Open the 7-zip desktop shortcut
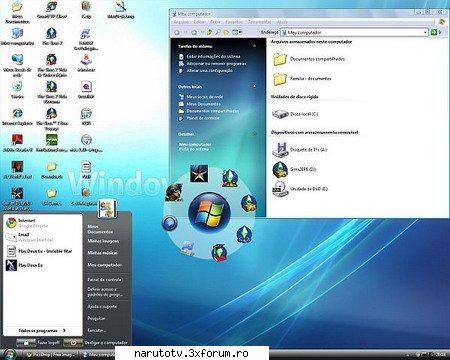This screenshot has height=360, width=450. (86, 9)
